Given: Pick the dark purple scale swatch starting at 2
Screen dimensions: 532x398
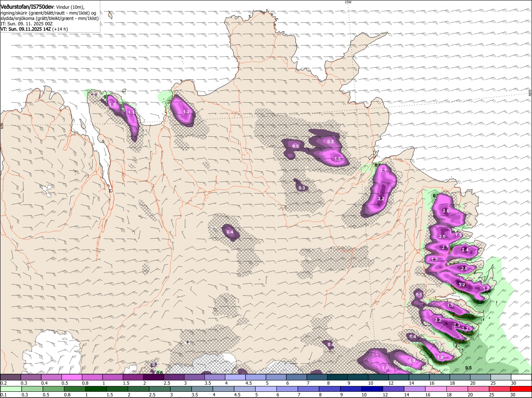Looking at the screenshot, I should [x=153, y=377].
